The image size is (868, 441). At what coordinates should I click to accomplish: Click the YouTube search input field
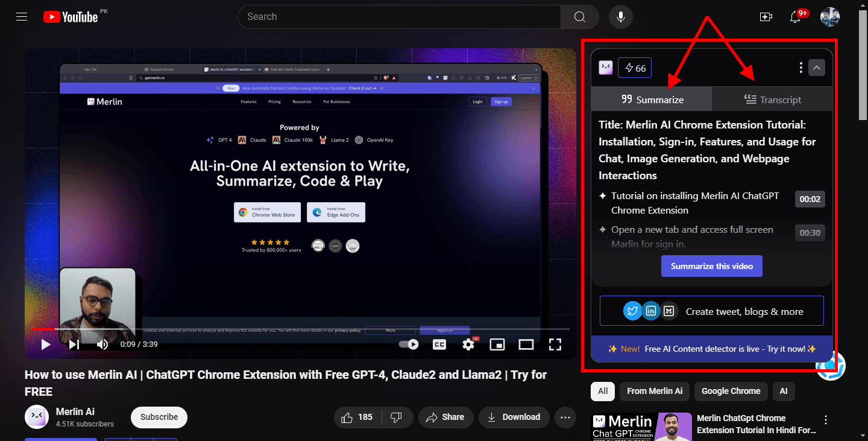(x=399, y=17)
